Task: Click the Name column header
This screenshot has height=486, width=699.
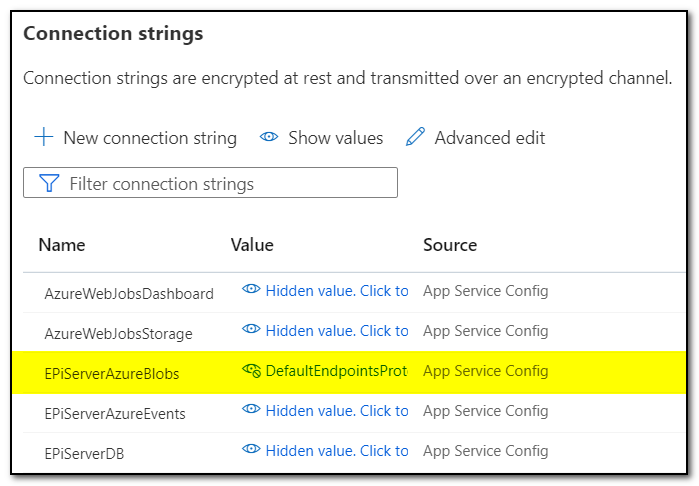Action: (x=62, y=245)
